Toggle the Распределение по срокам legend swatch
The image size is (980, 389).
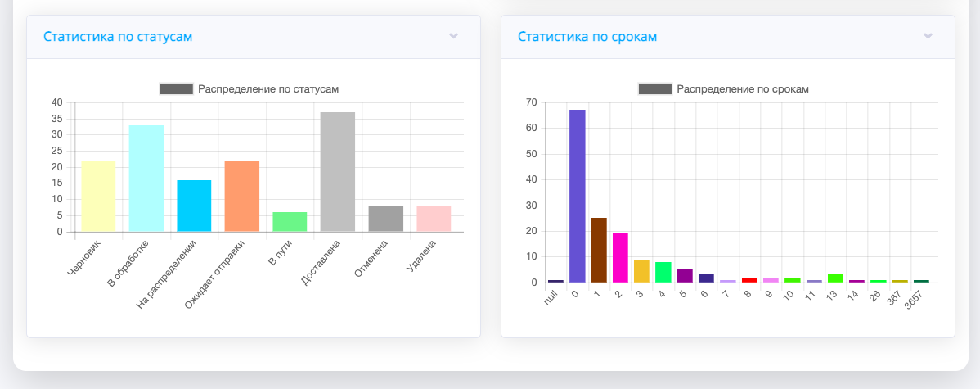pos(654,88)
